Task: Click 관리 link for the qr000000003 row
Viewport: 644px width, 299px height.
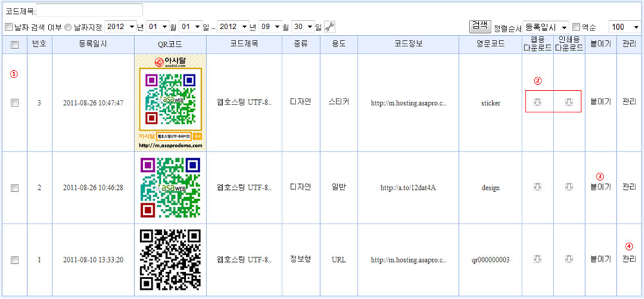Action: click(629, 259)
